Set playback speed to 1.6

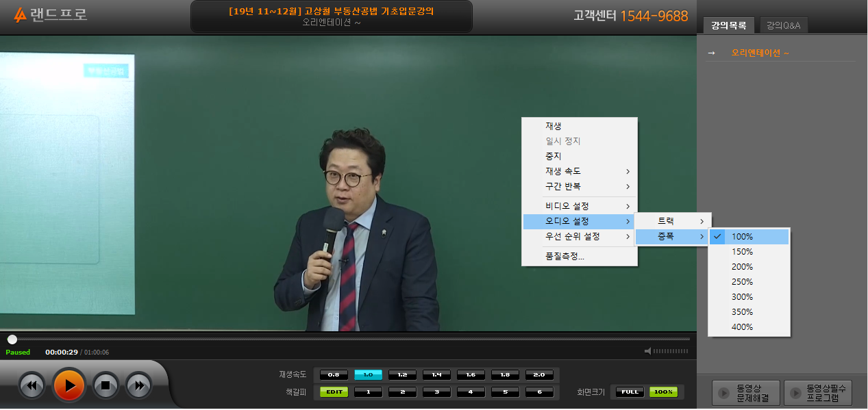click(x=471, y=375)
